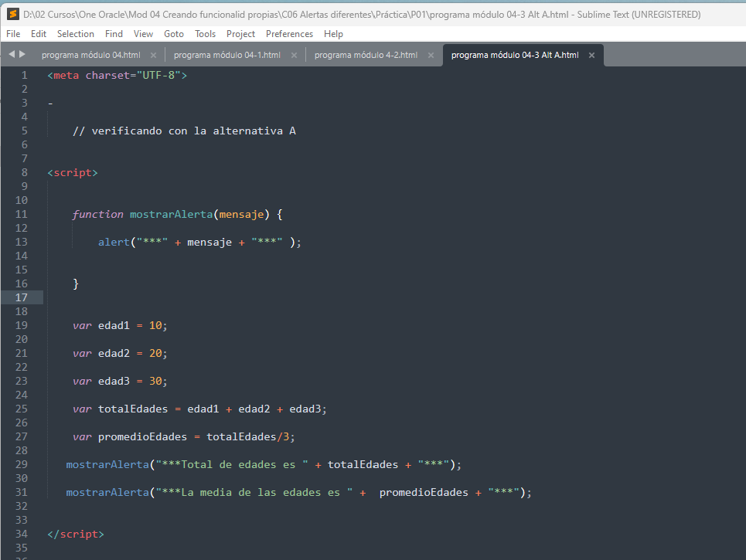Open the Help menu
Screen dimensions: 746x560
click(333, 34)
